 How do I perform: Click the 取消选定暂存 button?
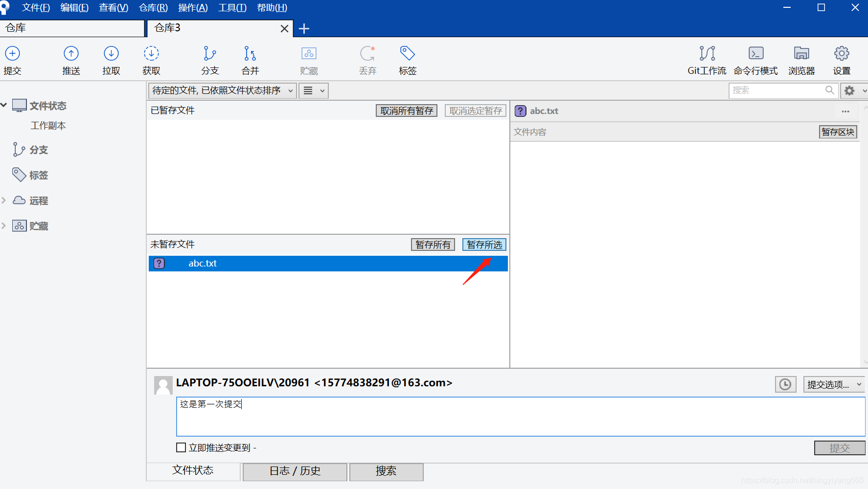pyautogui.click(x=476, y=111)
